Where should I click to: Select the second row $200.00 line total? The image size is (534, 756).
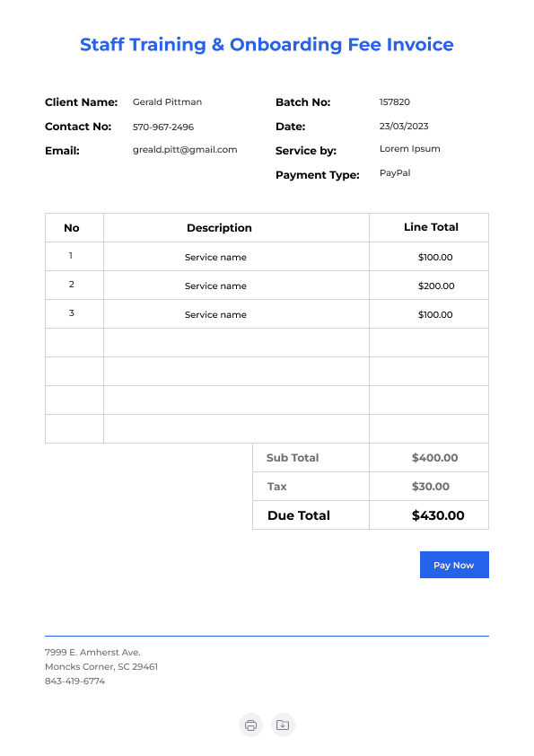tap(436, 286)
